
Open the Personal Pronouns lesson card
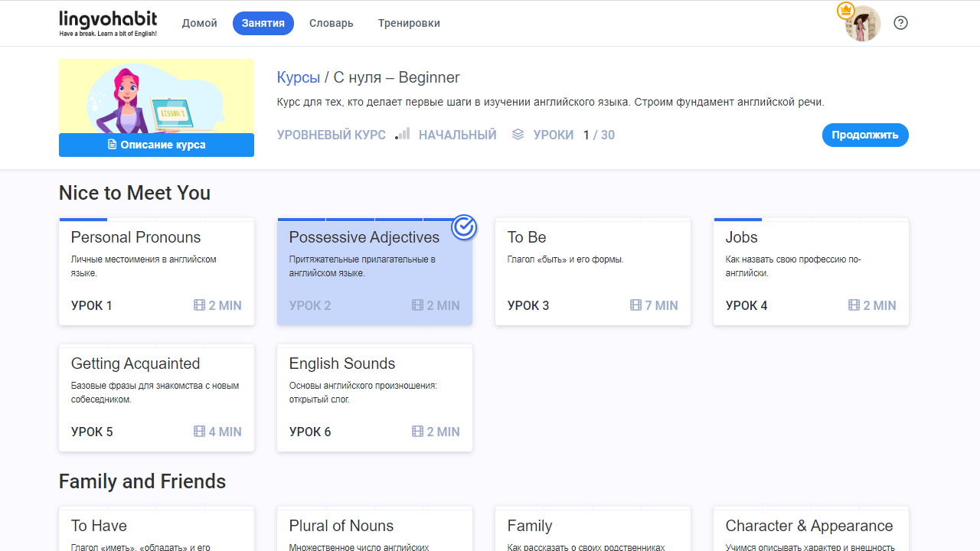click(x=156, y=272)
